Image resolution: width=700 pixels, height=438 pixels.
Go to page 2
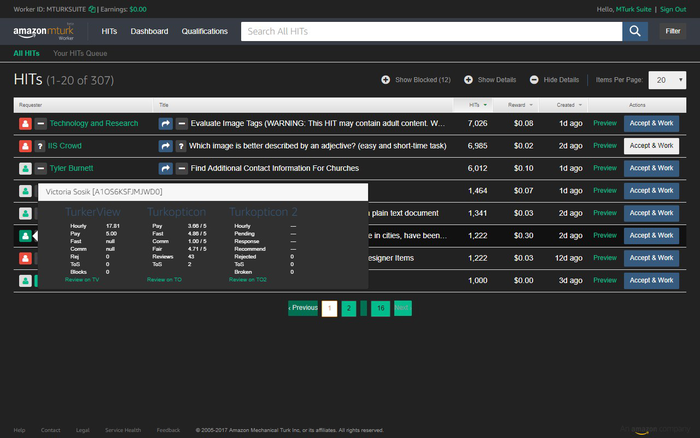point(349,308)
